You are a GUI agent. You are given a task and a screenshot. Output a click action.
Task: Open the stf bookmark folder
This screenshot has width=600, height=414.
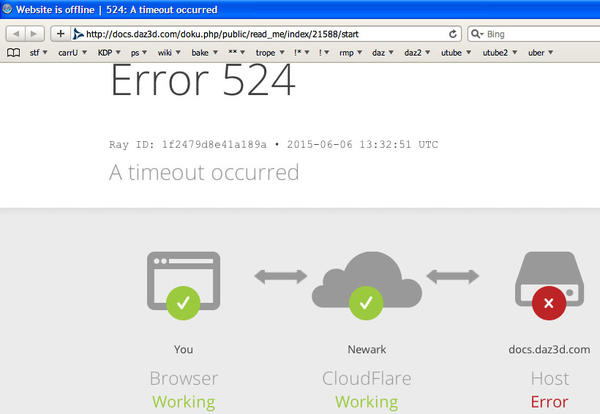(39, 52)
